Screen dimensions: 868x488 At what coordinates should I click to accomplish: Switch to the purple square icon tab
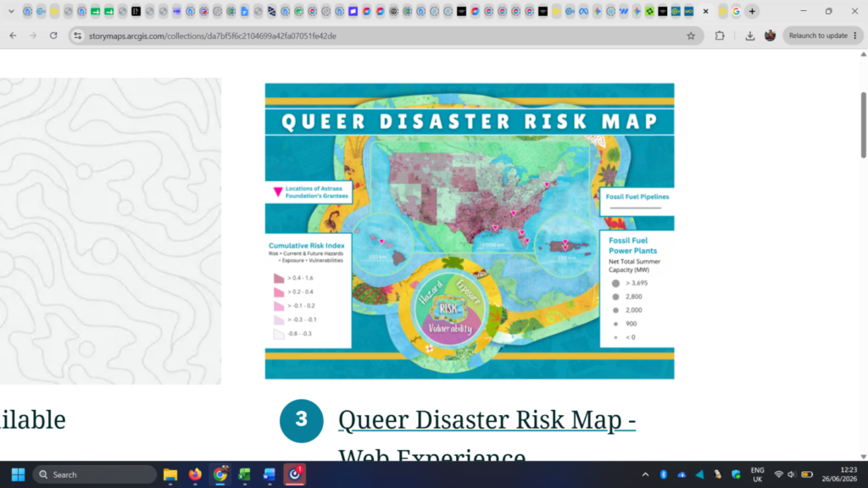(x=353, y=11)
